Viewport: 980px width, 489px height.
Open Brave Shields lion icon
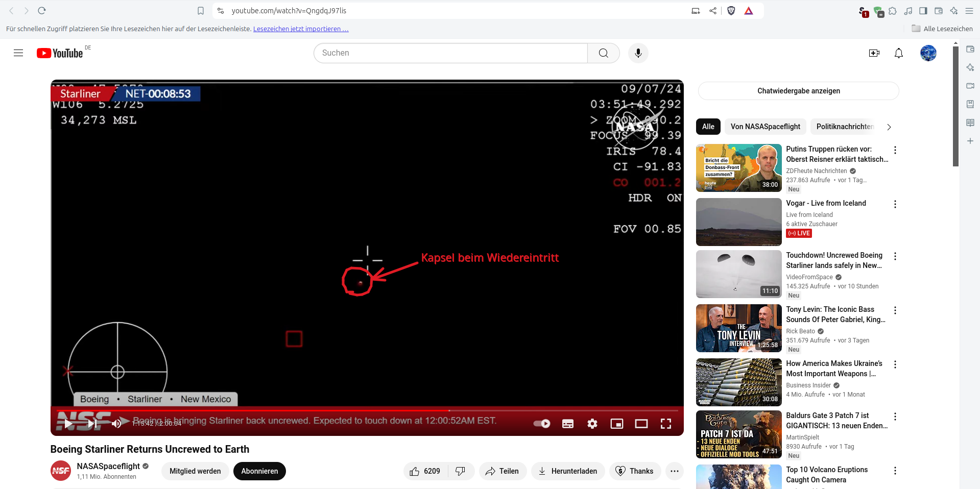[731, 11]
